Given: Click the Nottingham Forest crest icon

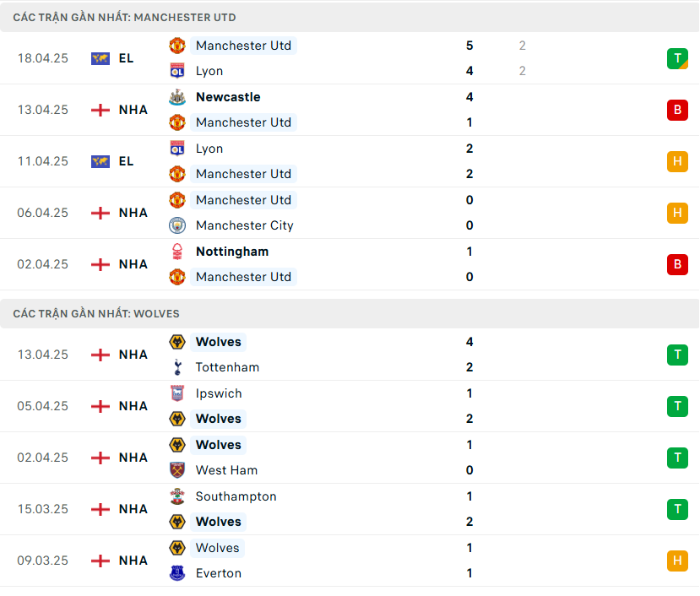Looking at the screenshot, I should [x=177, y=252].
